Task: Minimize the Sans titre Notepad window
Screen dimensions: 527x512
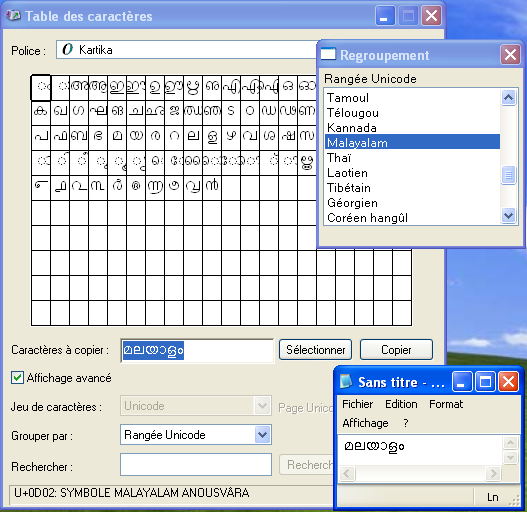Action: coord(461,382)
